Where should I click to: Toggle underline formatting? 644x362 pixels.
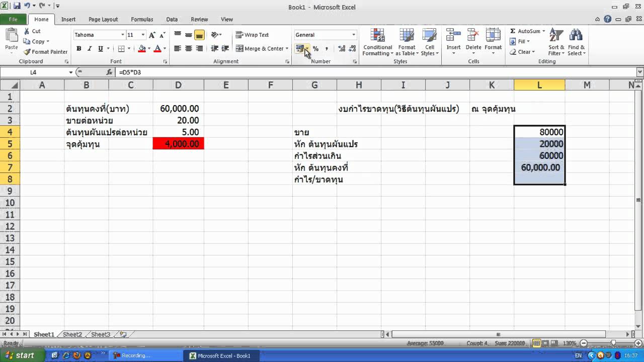click(x=101, y=49)
